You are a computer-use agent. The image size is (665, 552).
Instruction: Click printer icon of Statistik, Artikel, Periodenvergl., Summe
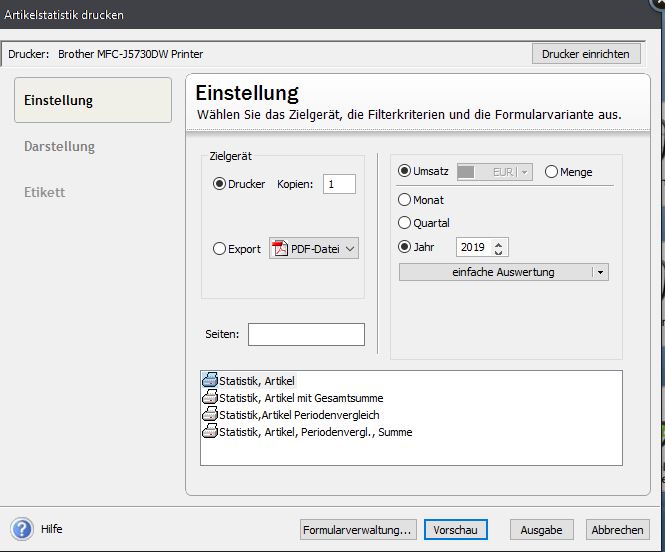coord(210,432)
